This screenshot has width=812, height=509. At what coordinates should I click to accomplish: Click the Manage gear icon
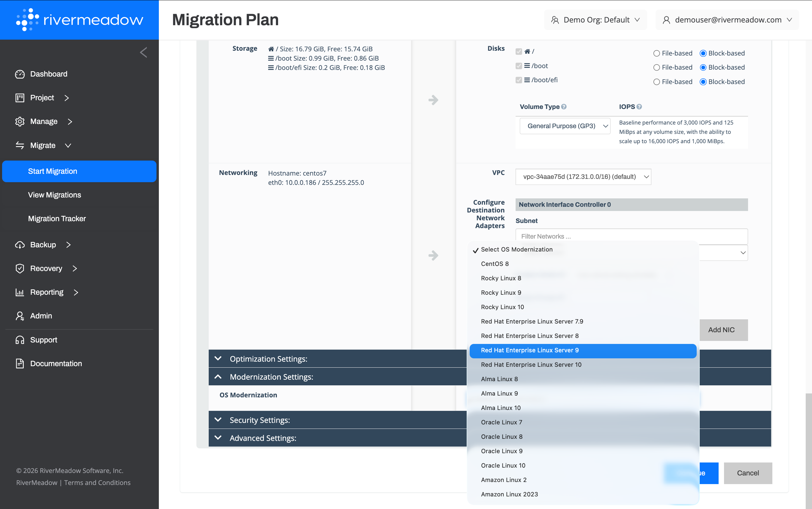[x=20, y=122]
